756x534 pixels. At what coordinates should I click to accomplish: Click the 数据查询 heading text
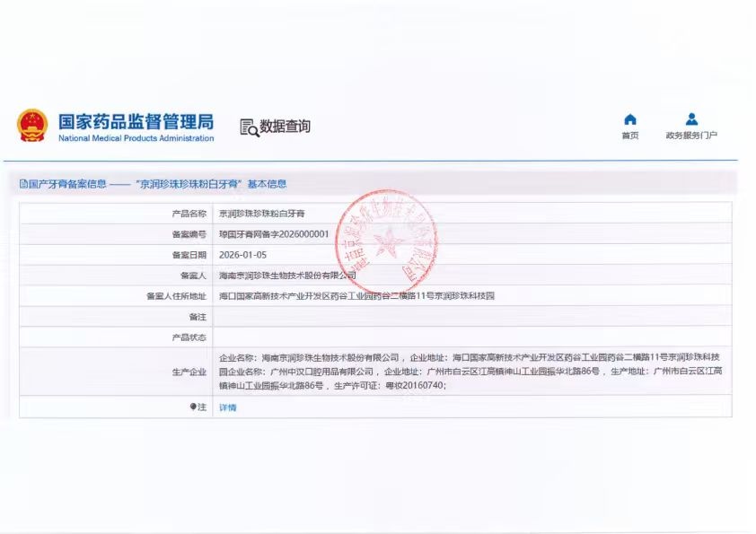(x=285, y=127)
